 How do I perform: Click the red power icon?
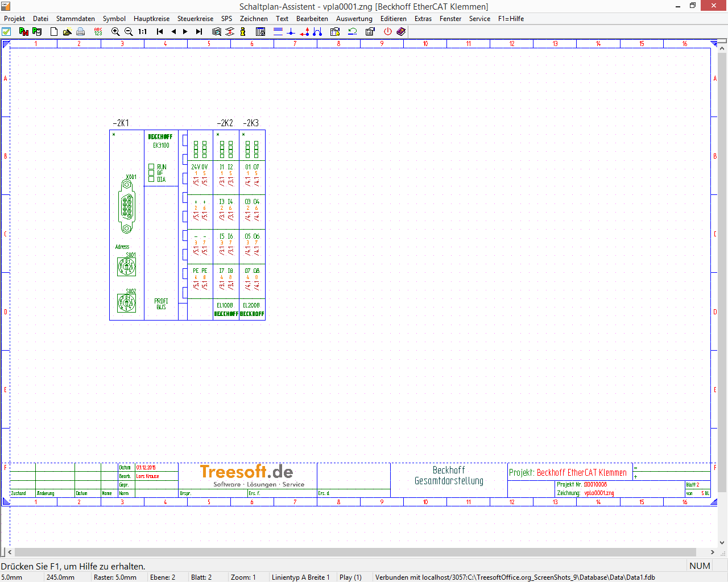point(388,32)
